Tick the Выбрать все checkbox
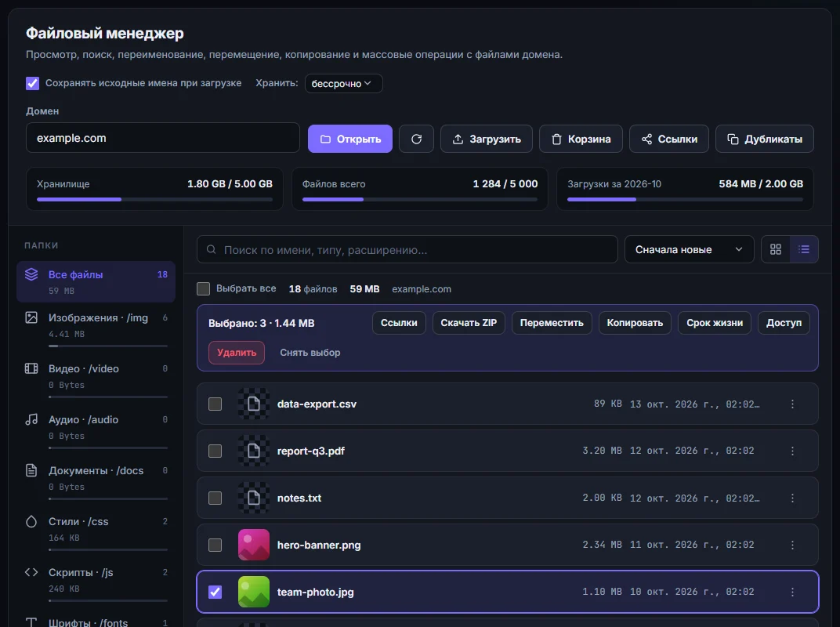The height and width of the screenshot is (627, 840). 204,289
